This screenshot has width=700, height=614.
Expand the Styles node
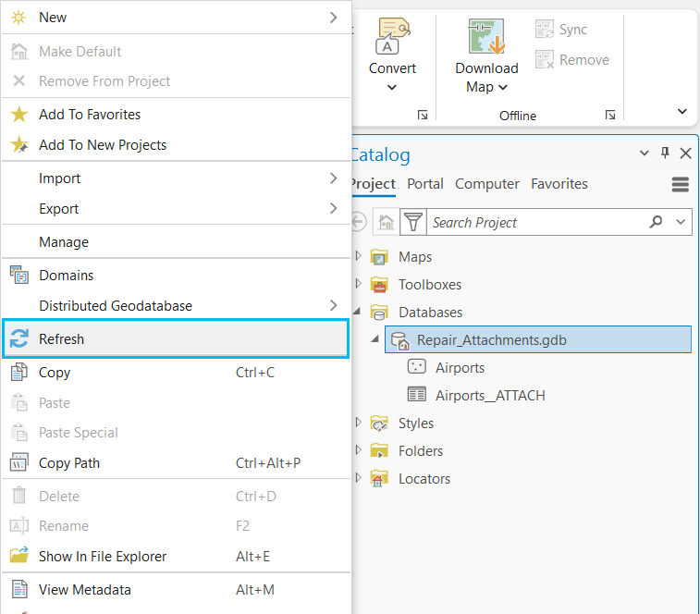pos(359,422)
